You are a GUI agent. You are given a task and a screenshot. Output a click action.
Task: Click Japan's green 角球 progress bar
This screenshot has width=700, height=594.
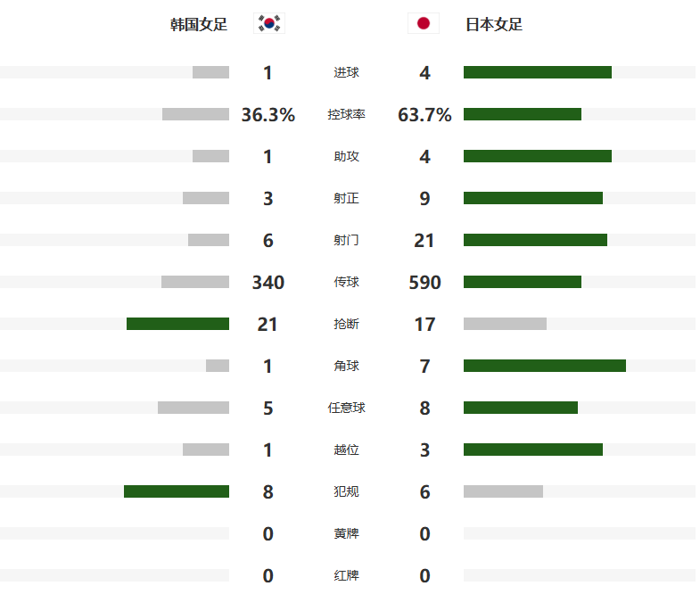[544, 366]
